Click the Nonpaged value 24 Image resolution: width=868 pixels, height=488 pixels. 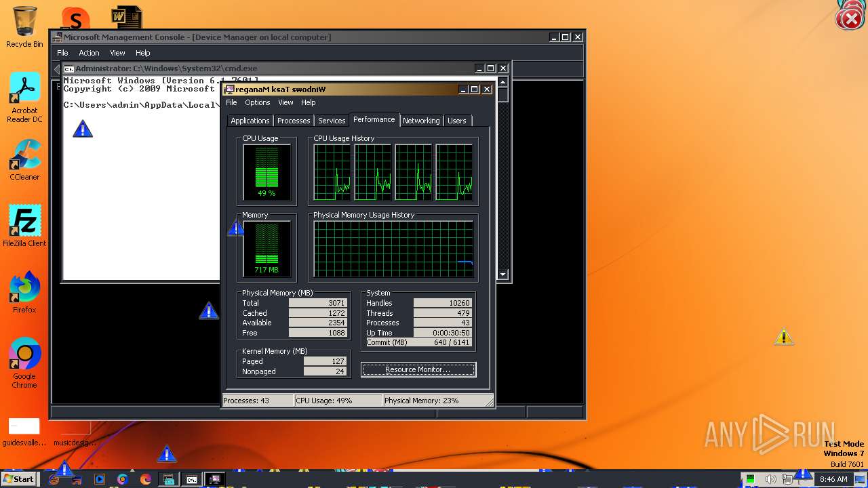[325, 371]
